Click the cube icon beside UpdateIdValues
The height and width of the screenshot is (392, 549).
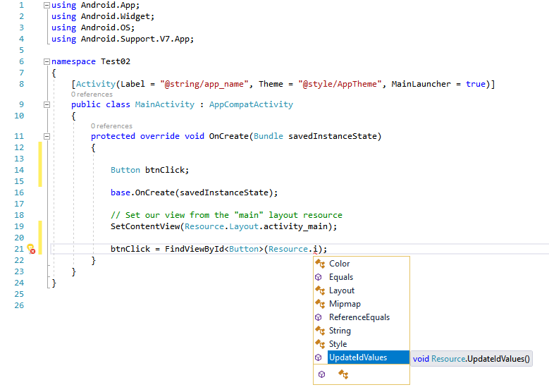click(x=319, y=357)
